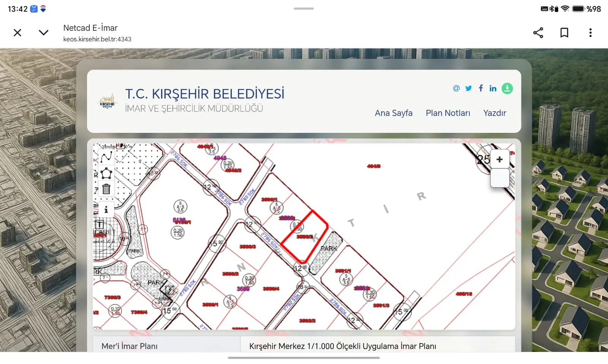Clear drawings with the trash icon
Viewport: 608px width, 364px height.
(106, 189)
